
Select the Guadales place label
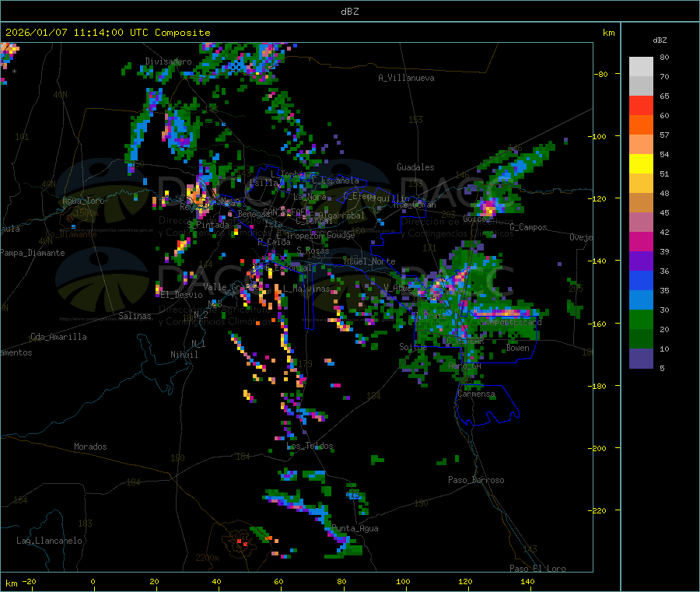415,167
